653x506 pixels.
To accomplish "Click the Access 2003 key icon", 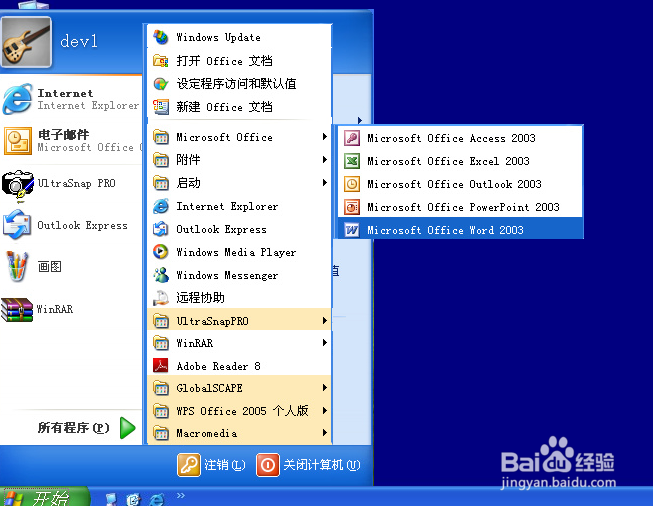I will [352, 138].
